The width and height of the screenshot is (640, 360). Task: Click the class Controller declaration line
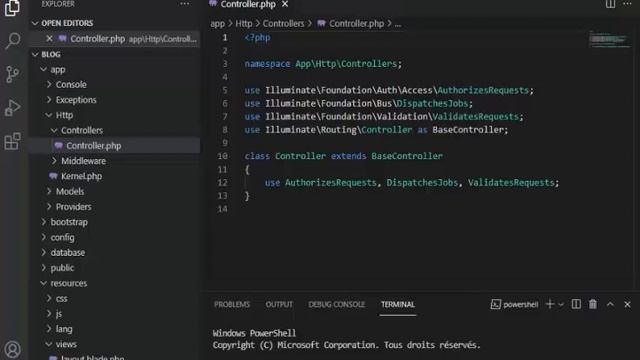(344, 156)
